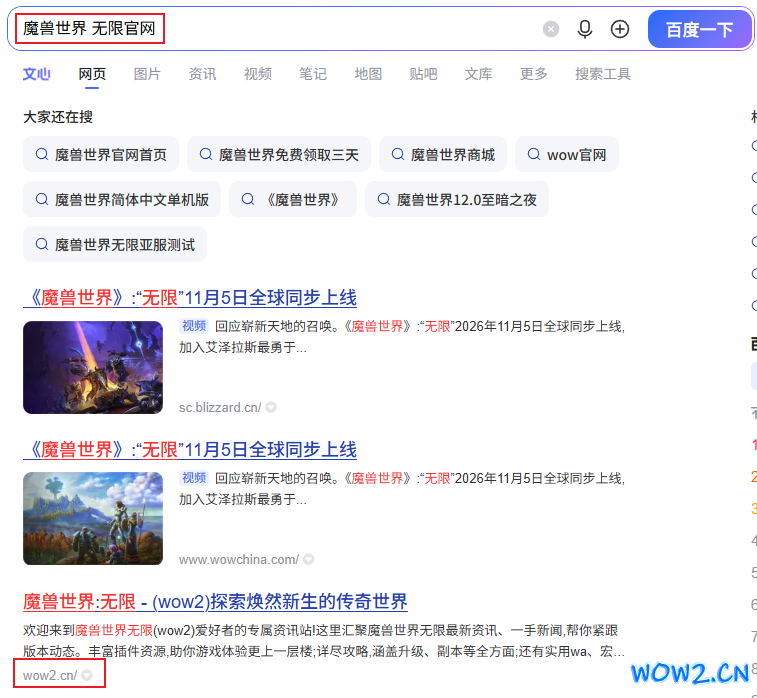This screenshot has width=757, height=698.
Task: Click the magnifier icon in 魔兽世界商城 chip
Action: [x=397, y=154]
